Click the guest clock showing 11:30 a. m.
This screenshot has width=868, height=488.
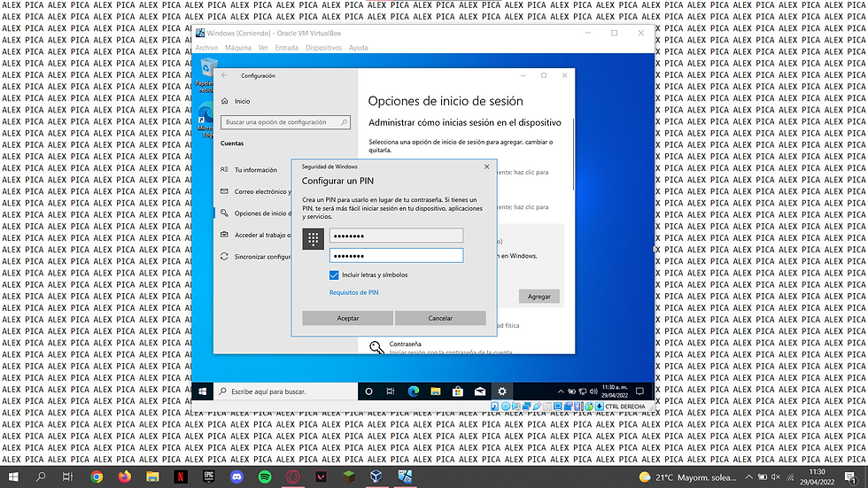click(615, 391)
